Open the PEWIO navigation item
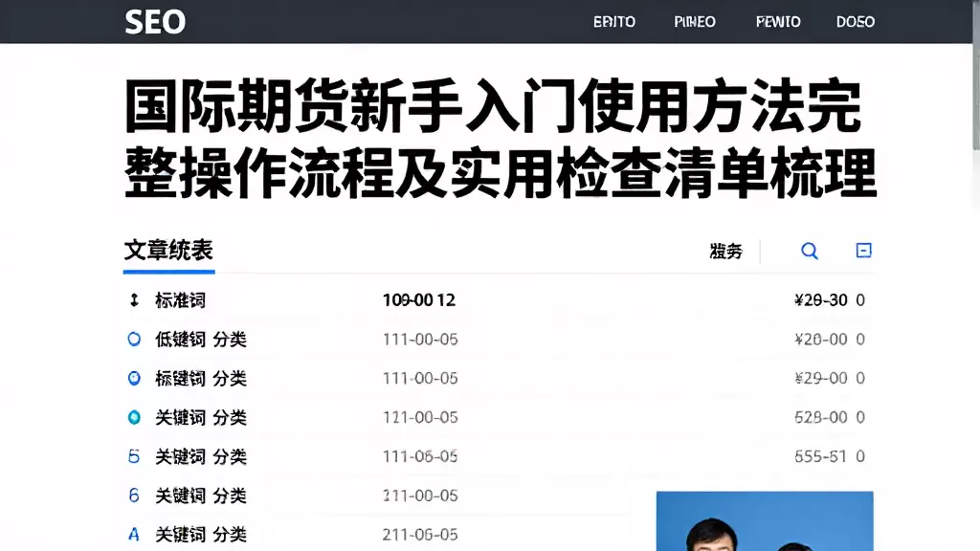980x551 pixels. (x=777, y=22)
